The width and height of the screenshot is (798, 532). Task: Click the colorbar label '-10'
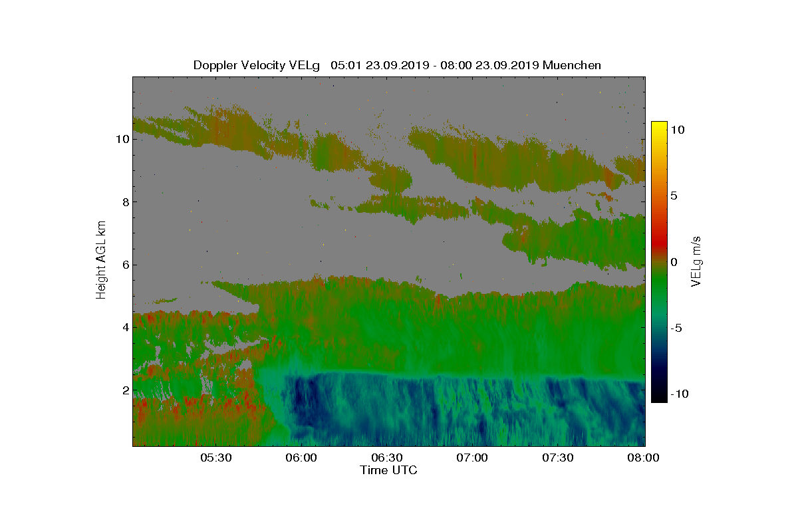679,394
